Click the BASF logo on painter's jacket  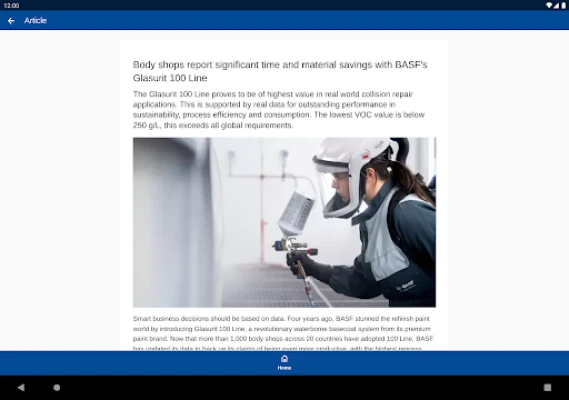click(x=405, y=286)
